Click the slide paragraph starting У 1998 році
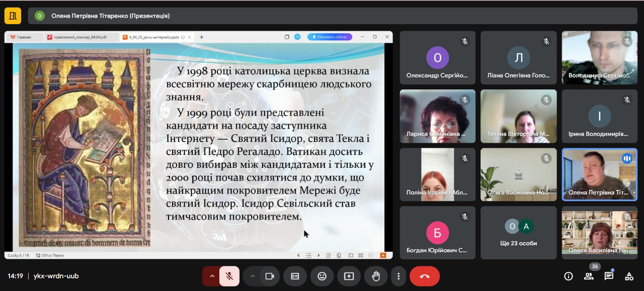Viewport: 644px width, 291px height. [269, 83]
